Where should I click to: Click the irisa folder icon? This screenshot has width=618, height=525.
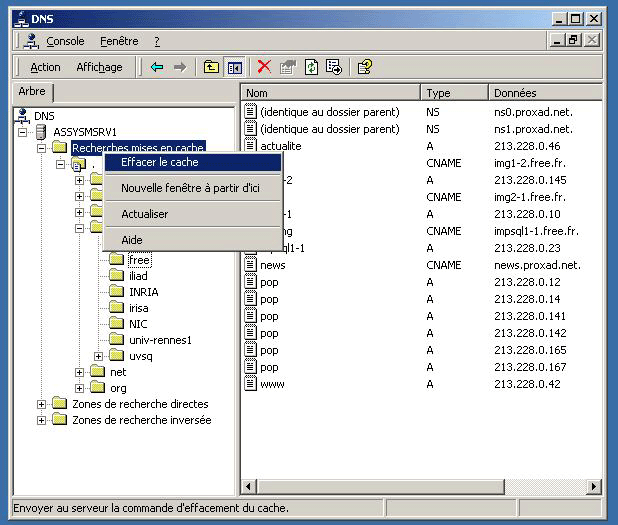point(116,307)
